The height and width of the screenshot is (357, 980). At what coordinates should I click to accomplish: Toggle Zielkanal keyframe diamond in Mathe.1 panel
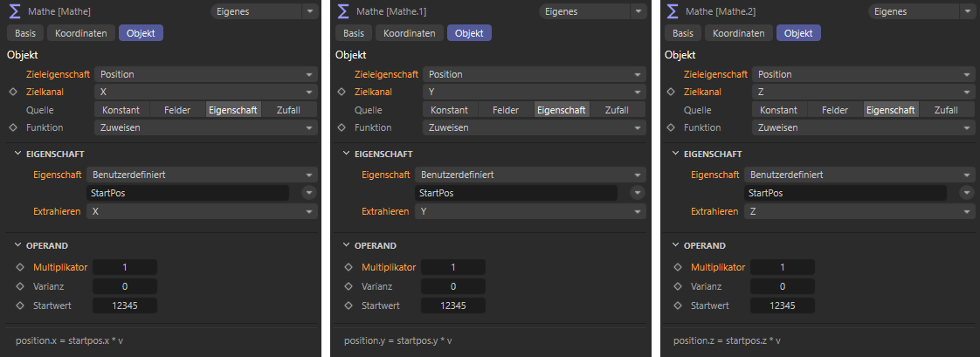pos(341,92)
